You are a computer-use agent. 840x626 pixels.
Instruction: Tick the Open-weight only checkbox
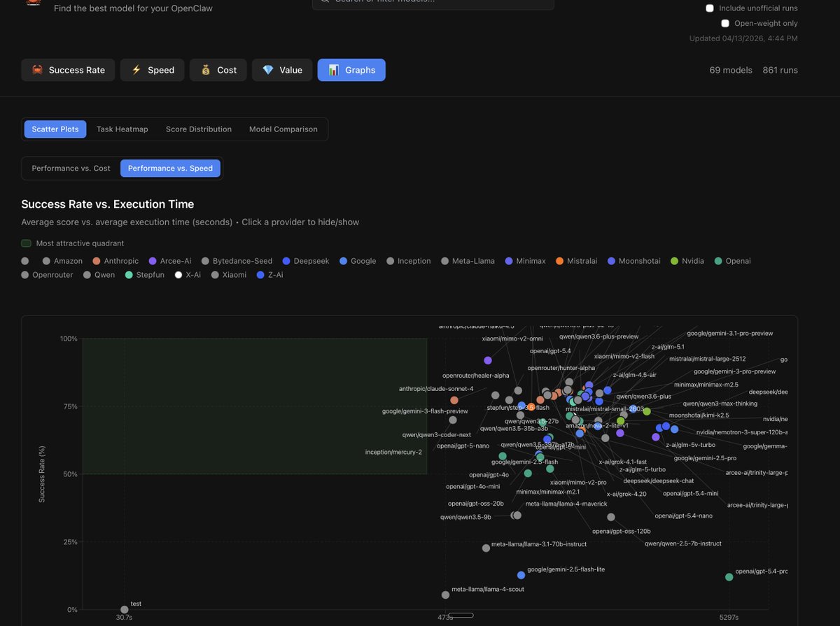point(725,23)
